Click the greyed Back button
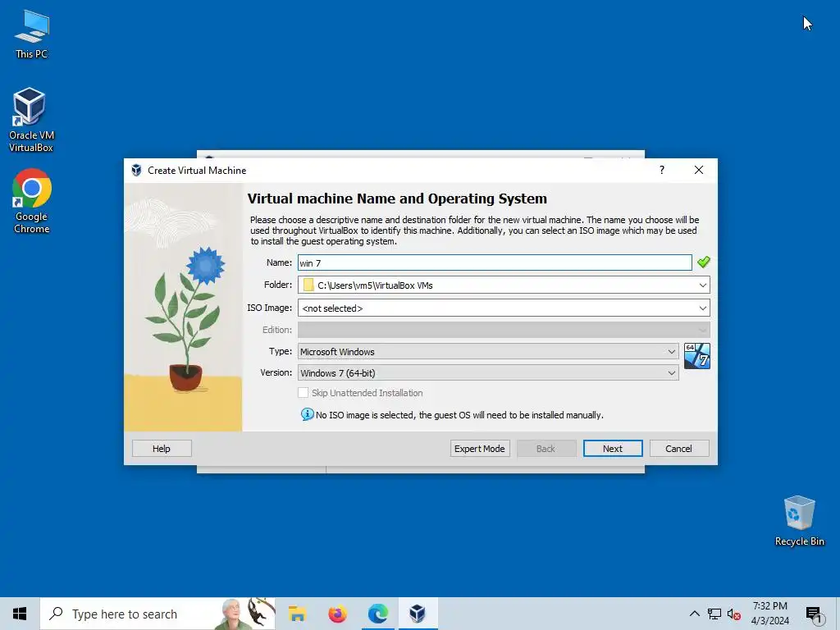The image size is (840, 630). [546, 449]
